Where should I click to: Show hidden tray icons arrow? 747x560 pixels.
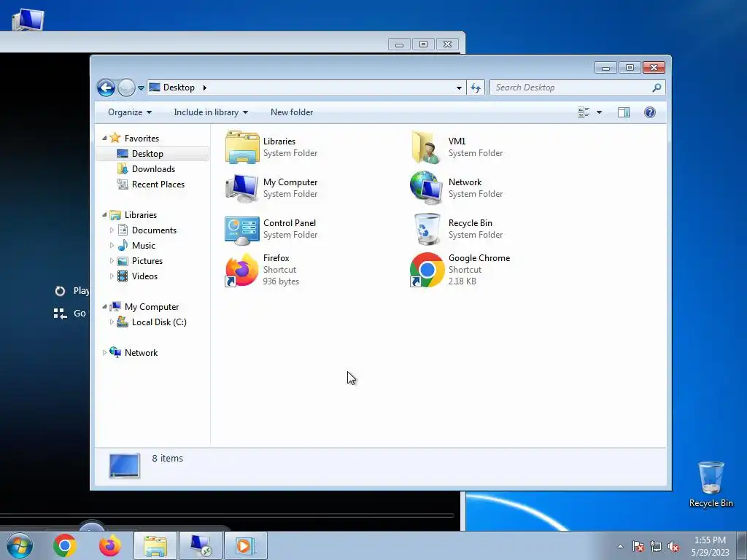point(620,546)
